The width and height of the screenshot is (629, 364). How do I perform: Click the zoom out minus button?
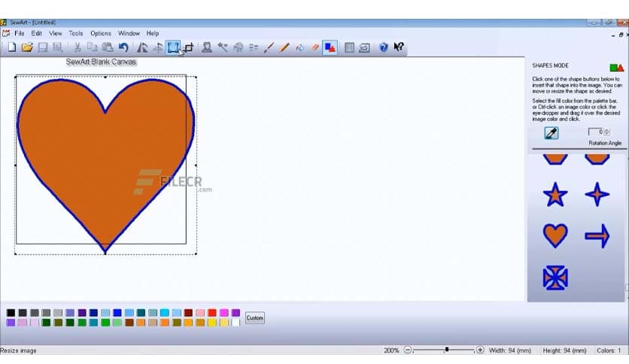(408, 350)
